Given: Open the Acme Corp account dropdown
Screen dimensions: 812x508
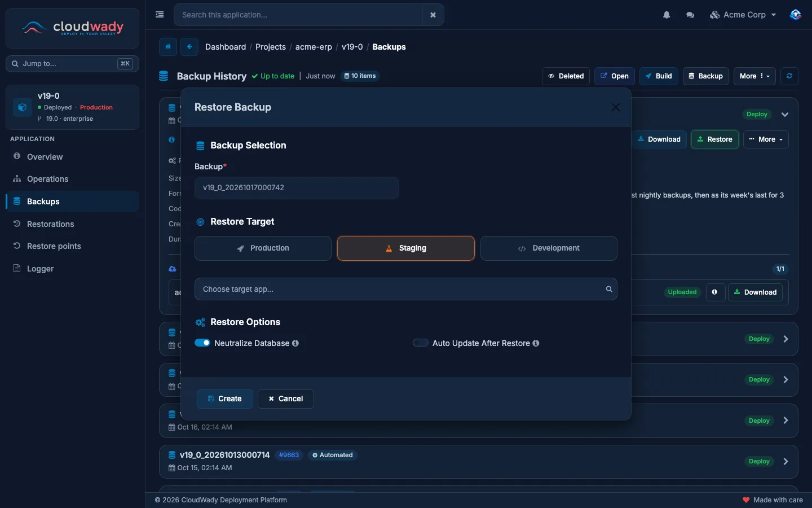Looking at the screenshot, I should [x=743, y=15].
